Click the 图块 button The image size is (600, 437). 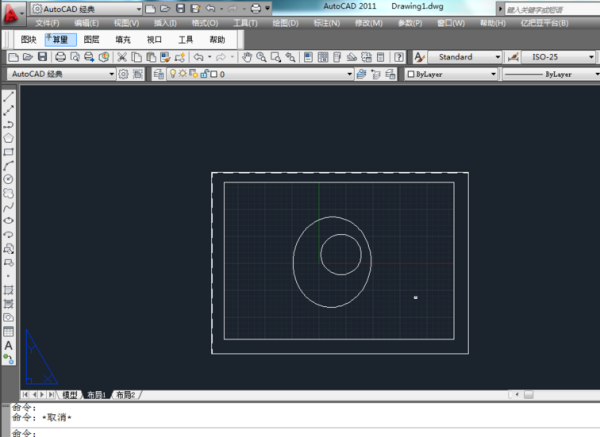(x=28, y=40)
